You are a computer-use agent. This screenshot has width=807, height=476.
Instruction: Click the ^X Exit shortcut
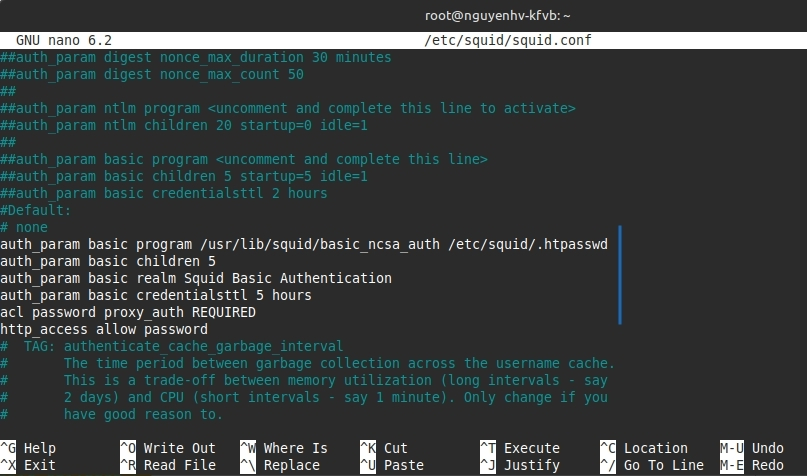(x=30, y=465)
